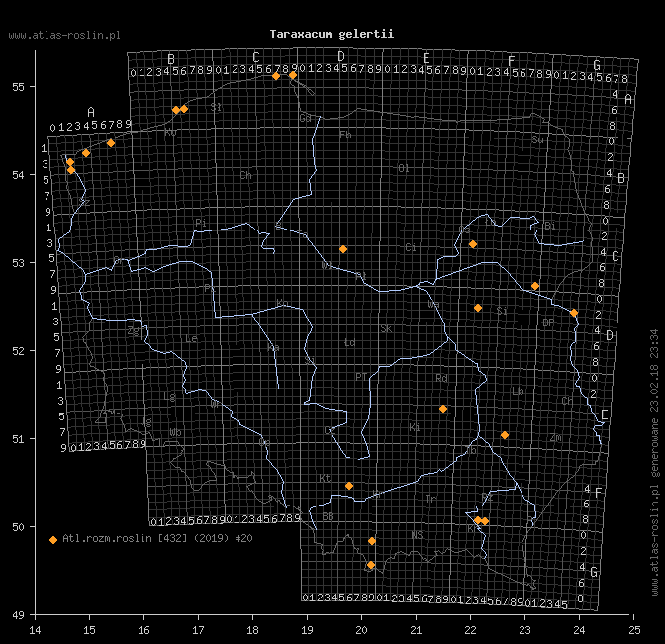
Task: Click the Le city label on the map
Action: point(191,338)
